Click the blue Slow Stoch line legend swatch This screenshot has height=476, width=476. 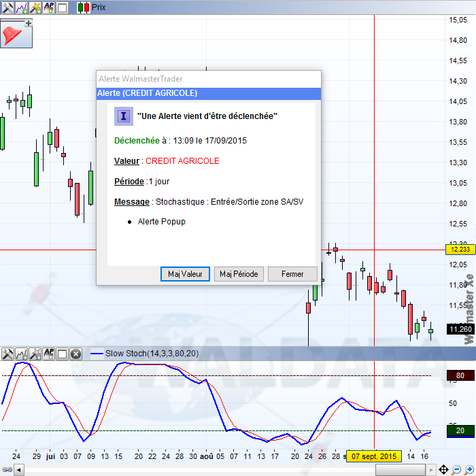pyautogui.click(x=97, y=354)
